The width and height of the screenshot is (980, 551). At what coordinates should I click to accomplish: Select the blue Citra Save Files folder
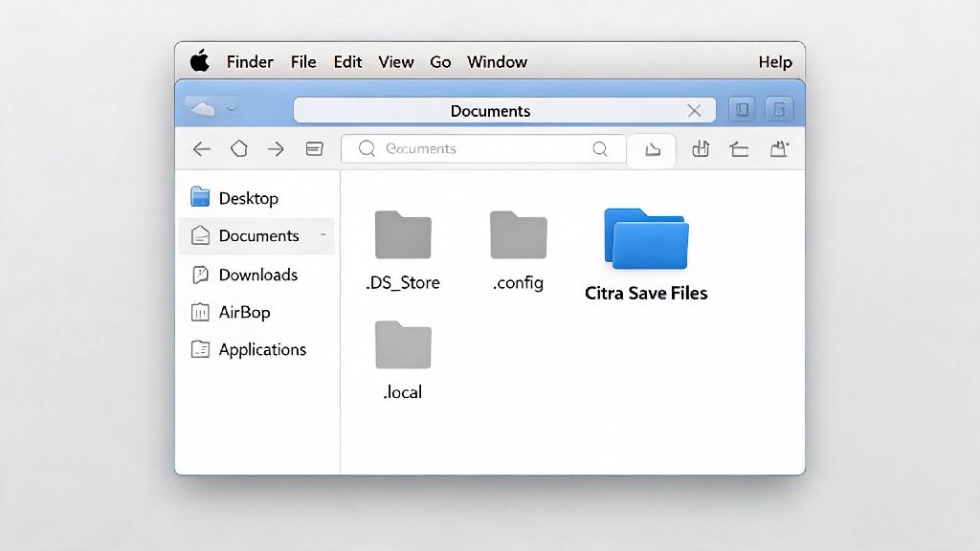646,238
